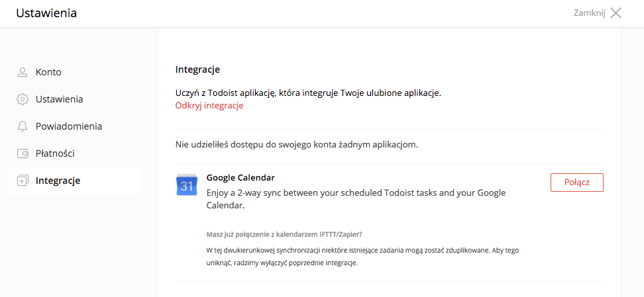Click the Google Calendar 31 icon
Screen dimensions: 644x297
186,185
